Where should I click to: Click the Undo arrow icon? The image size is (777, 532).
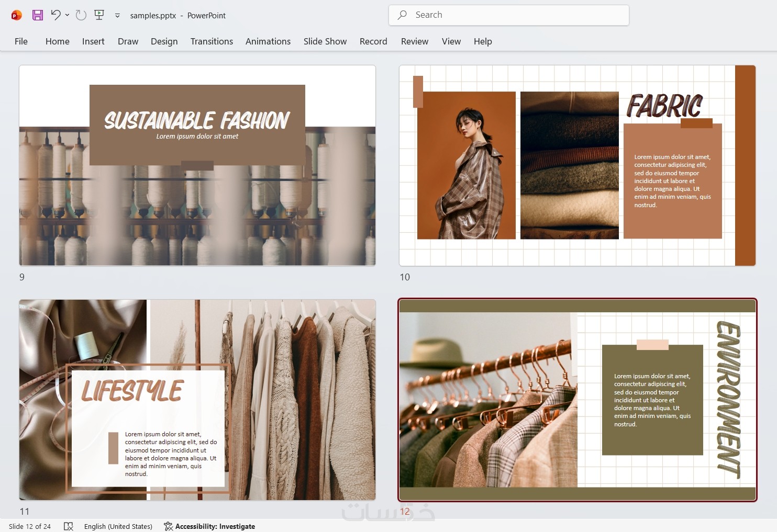tap(56, 15)
